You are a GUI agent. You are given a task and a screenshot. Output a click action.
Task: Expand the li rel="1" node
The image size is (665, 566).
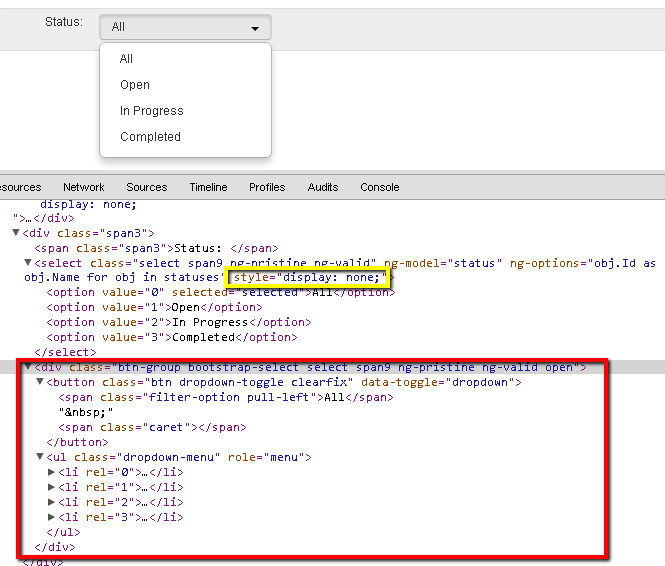51,487
